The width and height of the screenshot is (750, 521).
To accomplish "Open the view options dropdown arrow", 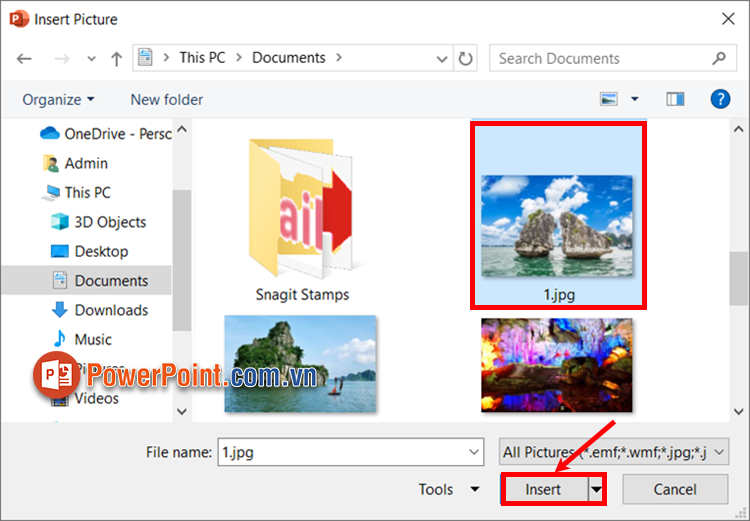I will tap(635, 99).
